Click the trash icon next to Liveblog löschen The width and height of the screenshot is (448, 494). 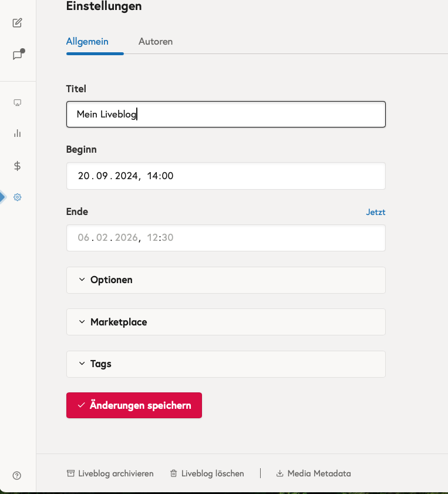coord(173,473)
